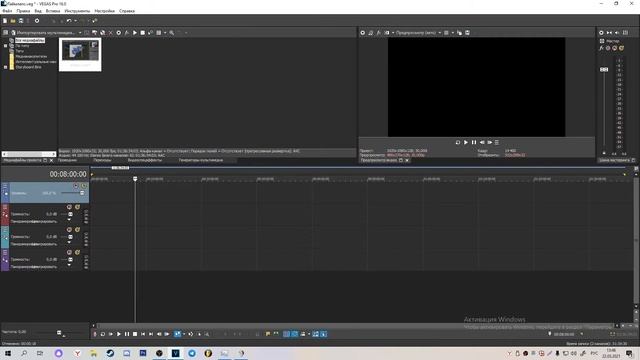Solo the video track

[84, 186]
